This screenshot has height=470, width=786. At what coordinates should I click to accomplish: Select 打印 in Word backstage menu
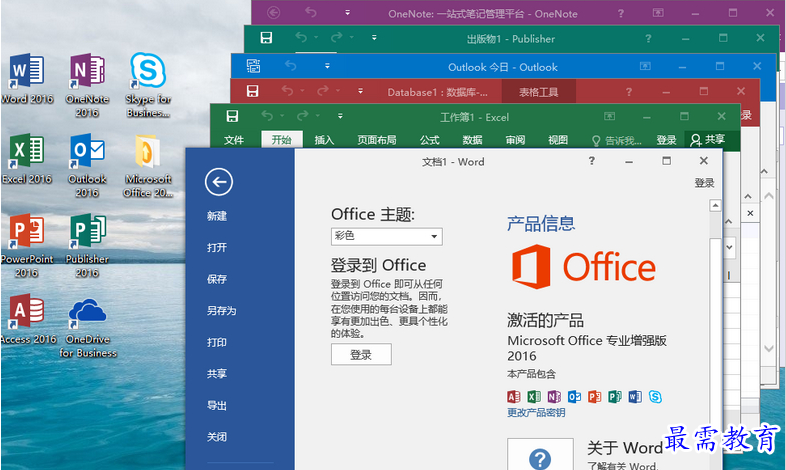pos(217,342)
